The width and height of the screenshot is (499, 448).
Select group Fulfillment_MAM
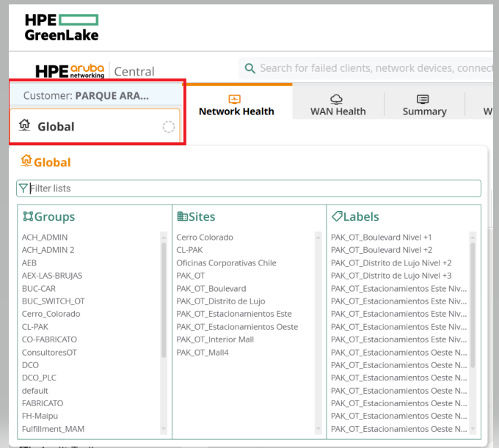(x=53, y=429)
